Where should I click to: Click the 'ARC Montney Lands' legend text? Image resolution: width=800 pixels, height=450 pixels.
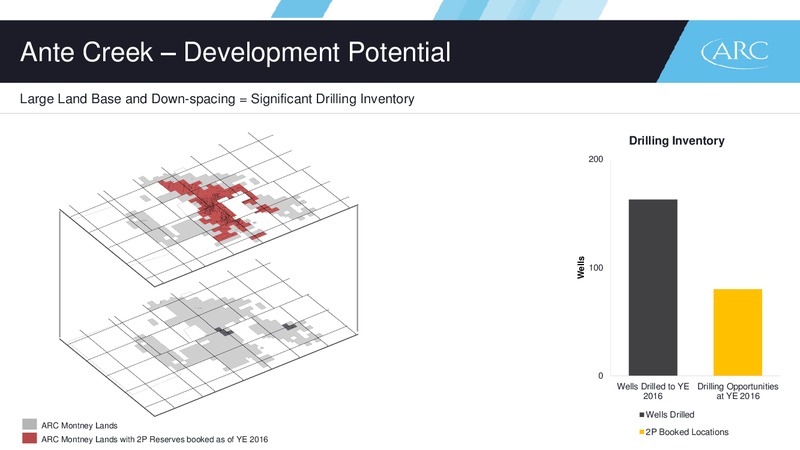[x=79, y=426]
